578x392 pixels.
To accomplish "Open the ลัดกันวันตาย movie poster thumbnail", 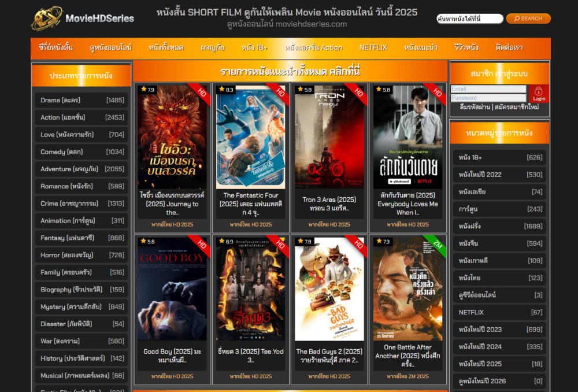I will click(407, 137).
